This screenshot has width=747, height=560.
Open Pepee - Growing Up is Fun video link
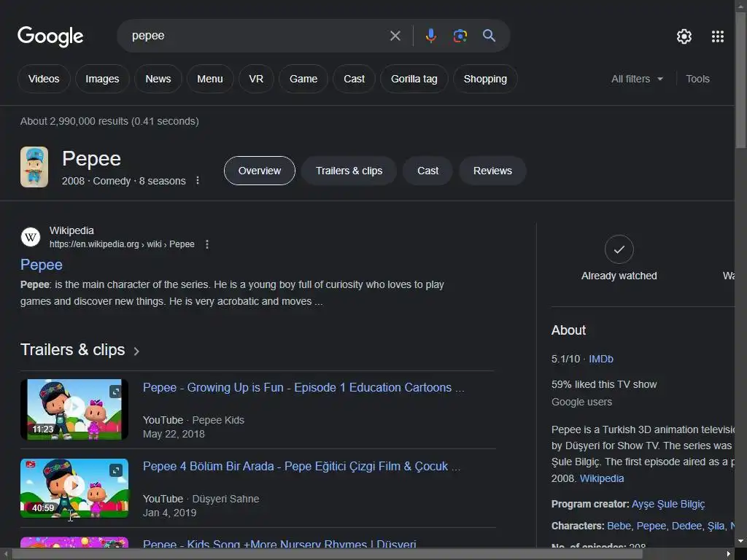[x=303, y=388]
